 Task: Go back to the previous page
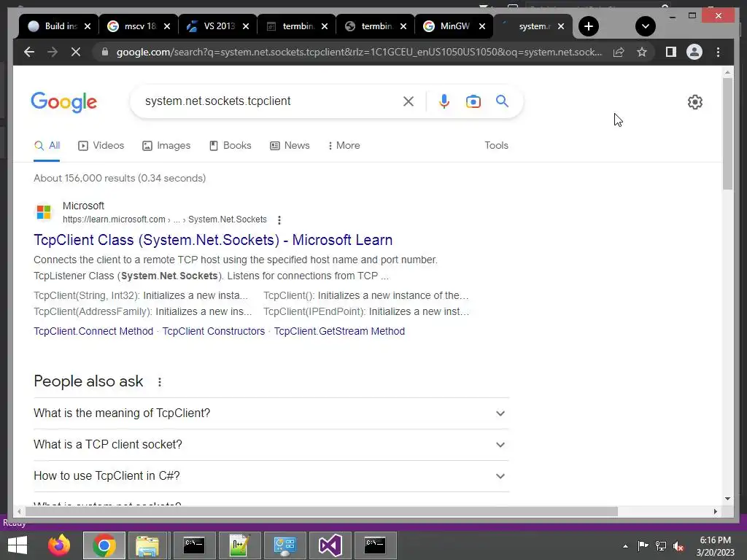point(29,52)
